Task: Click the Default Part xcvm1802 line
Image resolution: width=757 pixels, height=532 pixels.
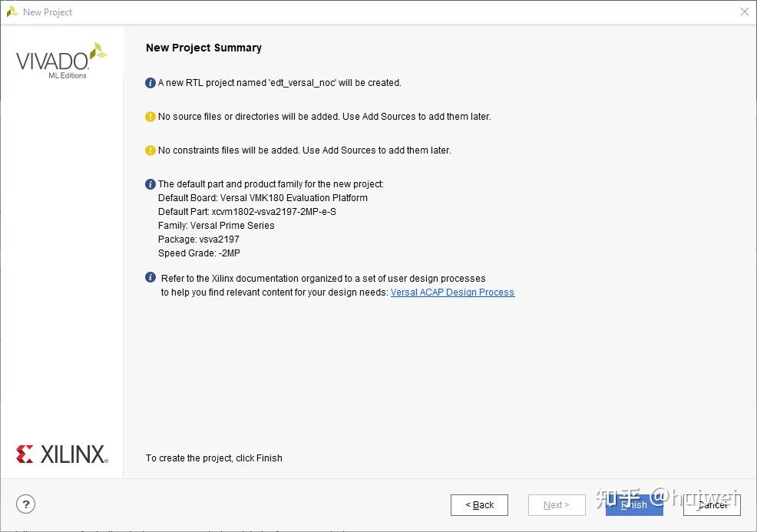Action: (x=246, y=212)
